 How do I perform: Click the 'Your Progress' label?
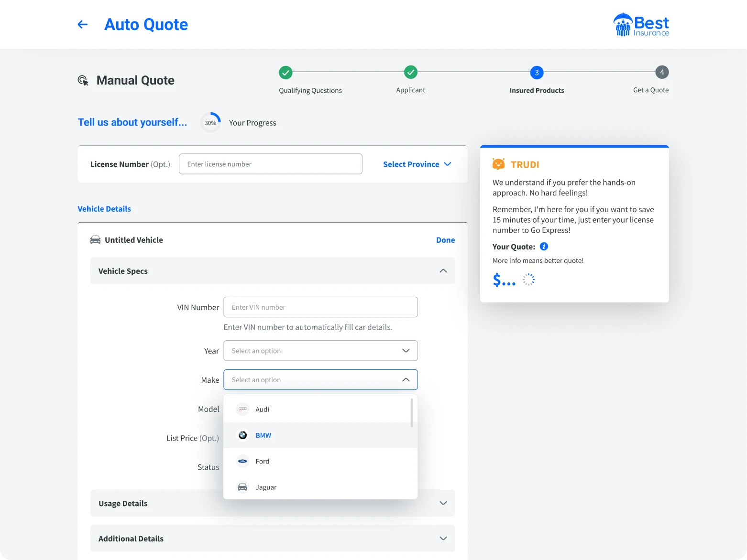253,123
